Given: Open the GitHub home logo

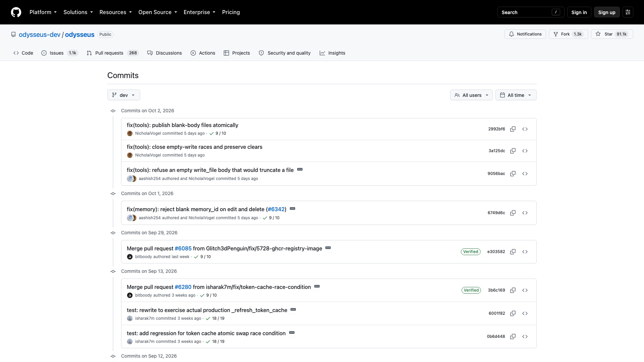Looking at the screenshot, I should tap(16, 12).
